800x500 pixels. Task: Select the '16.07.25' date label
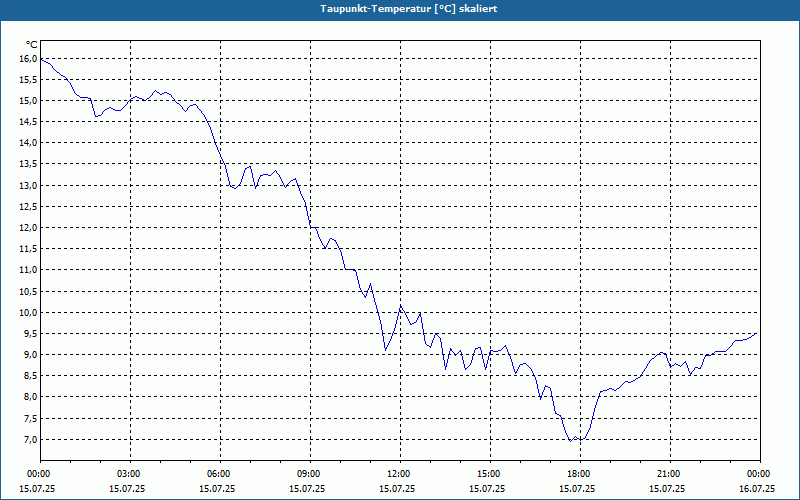[x=757, y=489]
